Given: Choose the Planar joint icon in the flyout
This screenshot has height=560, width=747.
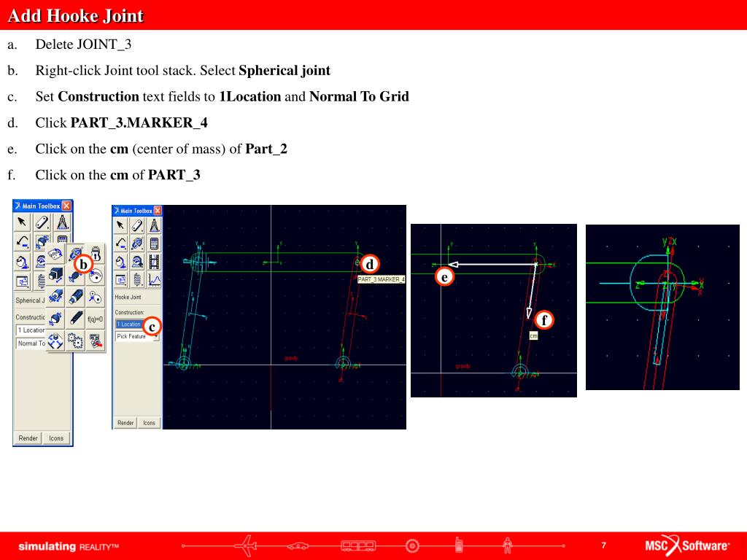Looking at the screenshot, I should 55,341.
